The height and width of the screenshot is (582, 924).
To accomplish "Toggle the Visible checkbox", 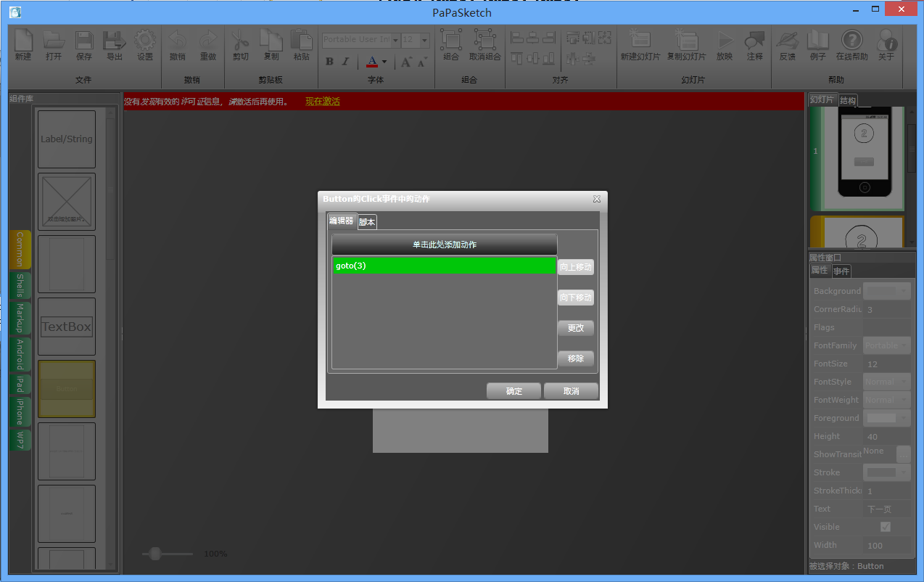I will [x=886, y=527].
